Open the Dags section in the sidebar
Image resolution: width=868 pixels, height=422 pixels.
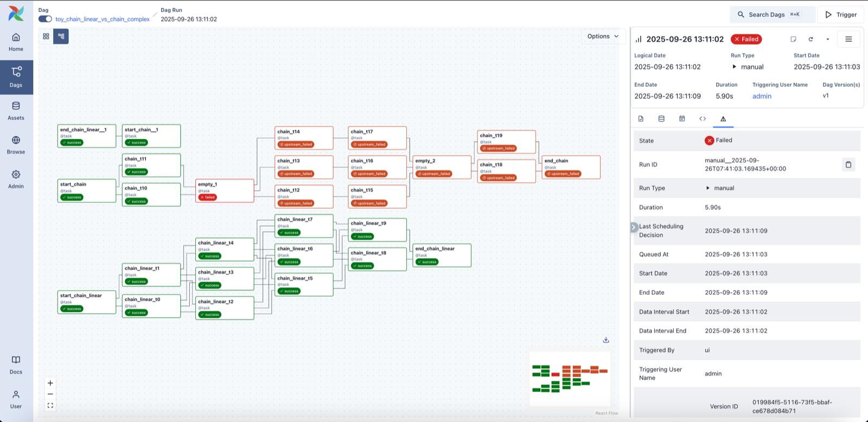[x=16, y=77]
